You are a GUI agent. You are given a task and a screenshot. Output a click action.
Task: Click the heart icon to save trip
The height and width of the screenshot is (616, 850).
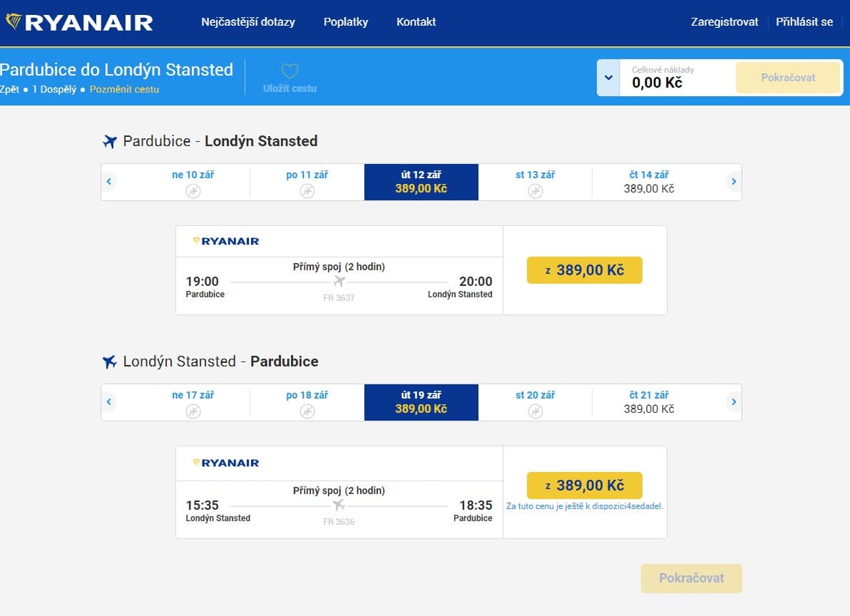(x=290, y=71)
